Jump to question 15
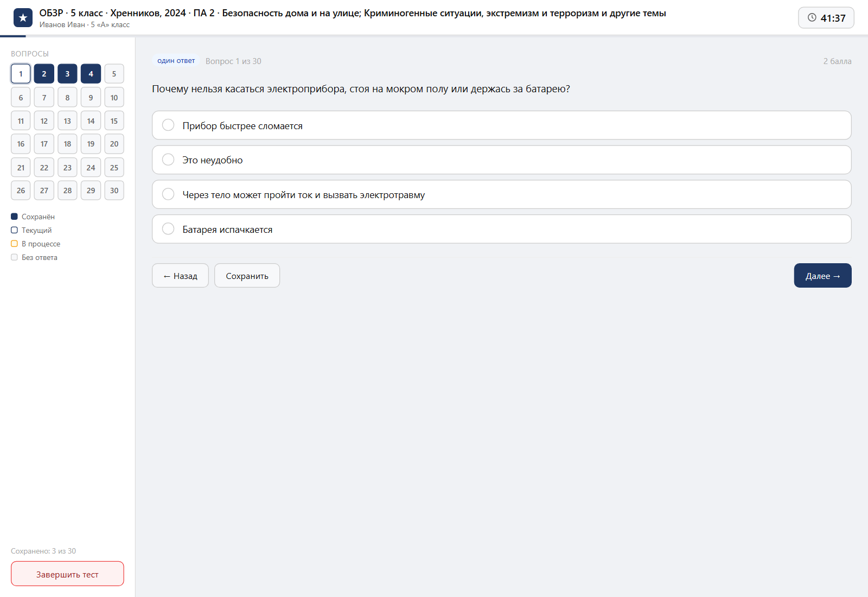 pos(114,121)
